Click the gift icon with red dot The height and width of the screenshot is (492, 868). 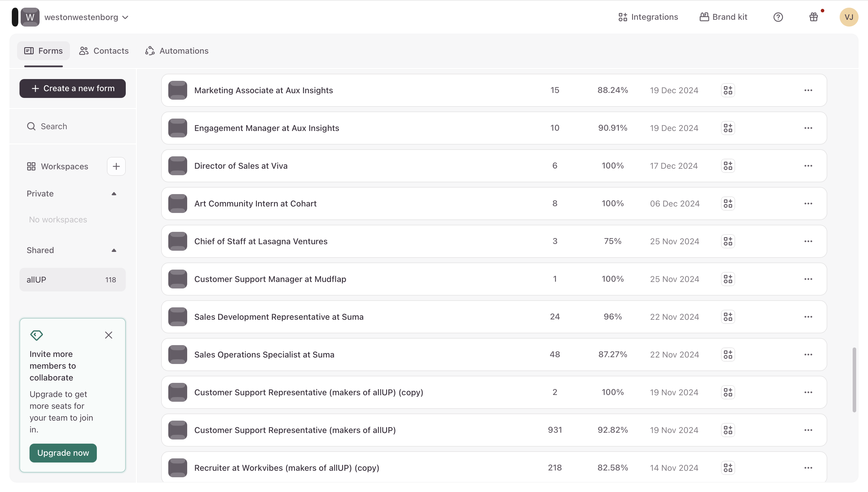point(813,17)
